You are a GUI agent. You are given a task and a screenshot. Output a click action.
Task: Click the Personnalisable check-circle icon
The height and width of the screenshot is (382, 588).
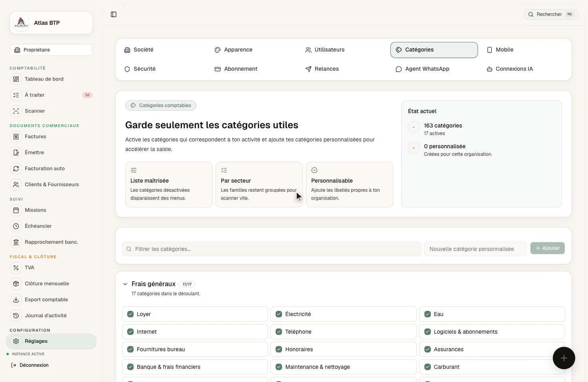point(314,170)
